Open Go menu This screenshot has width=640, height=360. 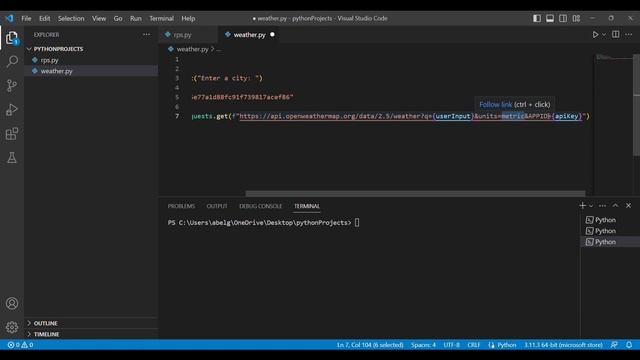pos(118,18)
